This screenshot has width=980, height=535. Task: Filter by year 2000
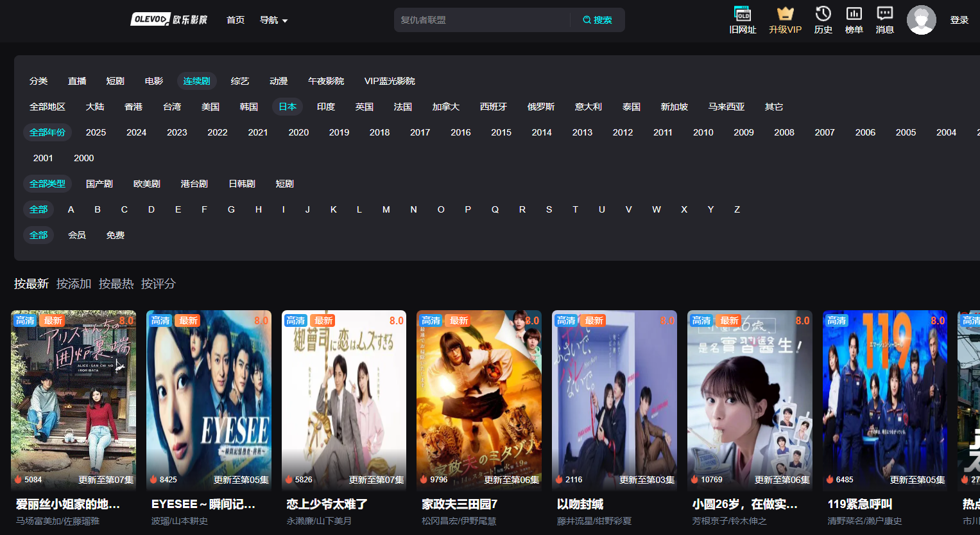[84, 158]
